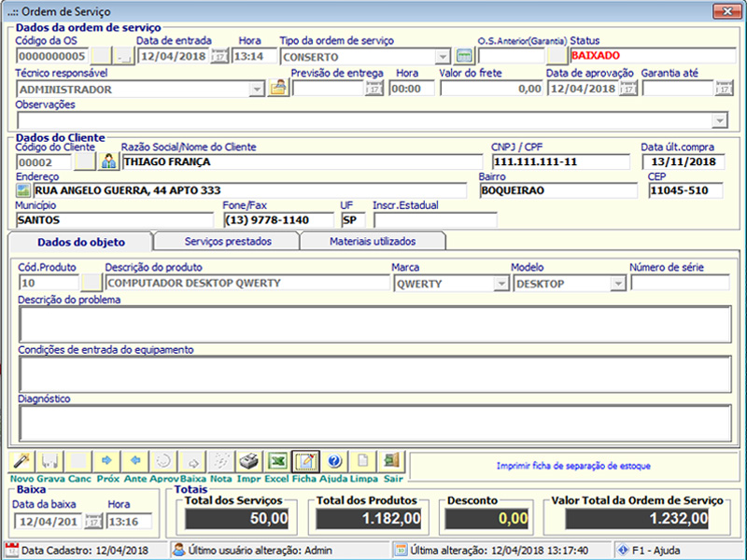Click the Descrição do problema text area

tap(375, 324)
